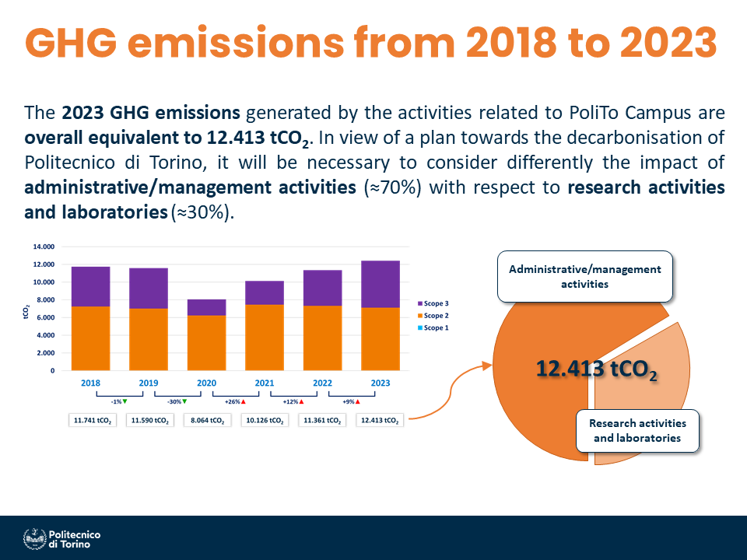
Task: Select the 8.064 tCO2 value box
Action: coord(207,420)
